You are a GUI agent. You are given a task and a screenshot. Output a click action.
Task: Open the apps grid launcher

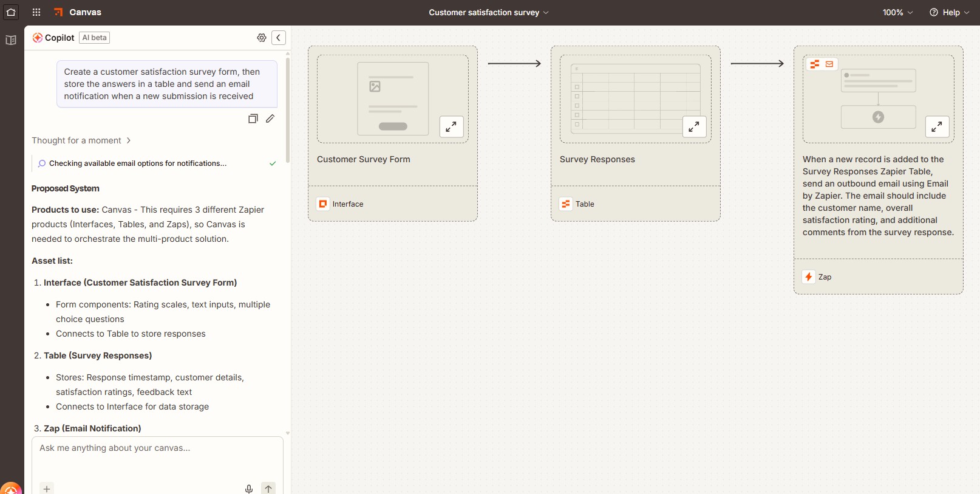36,12
